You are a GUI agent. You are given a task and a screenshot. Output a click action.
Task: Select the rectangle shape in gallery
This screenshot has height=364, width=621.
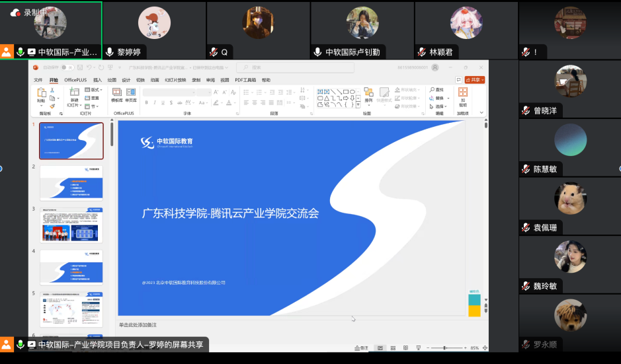click(x=346, y=92)
